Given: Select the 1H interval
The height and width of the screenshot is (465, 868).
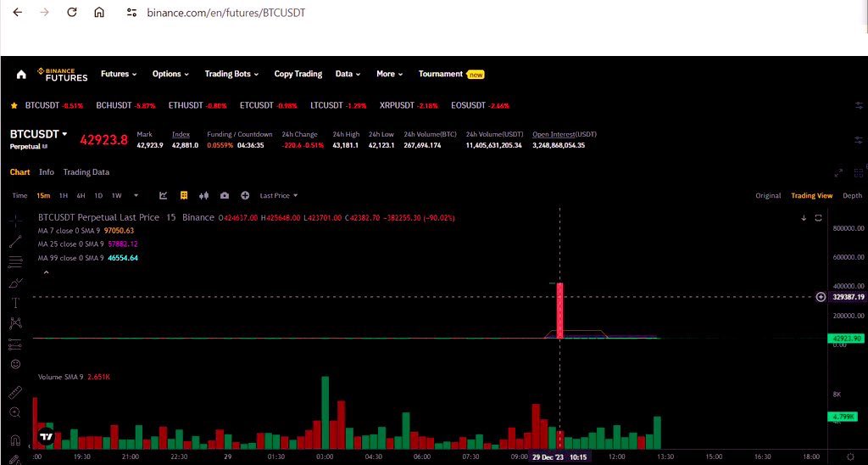Looking at the screenshot, I should [x=64, y=196].
